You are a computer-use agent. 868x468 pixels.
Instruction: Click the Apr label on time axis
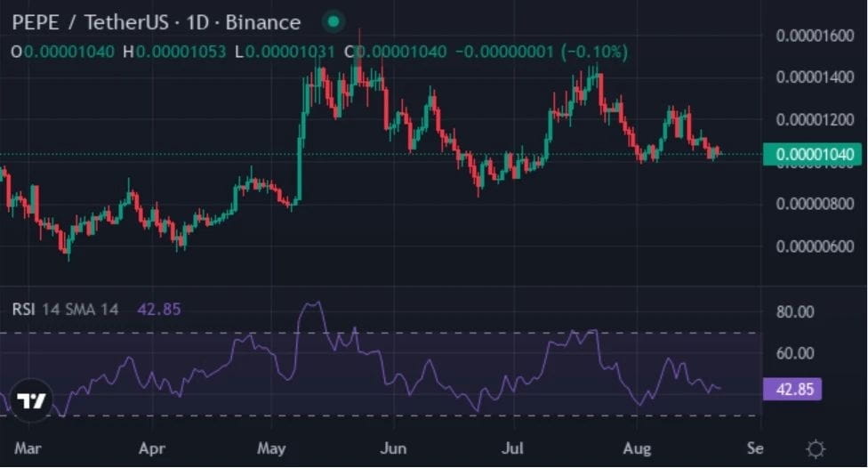[x=152, y=448]
